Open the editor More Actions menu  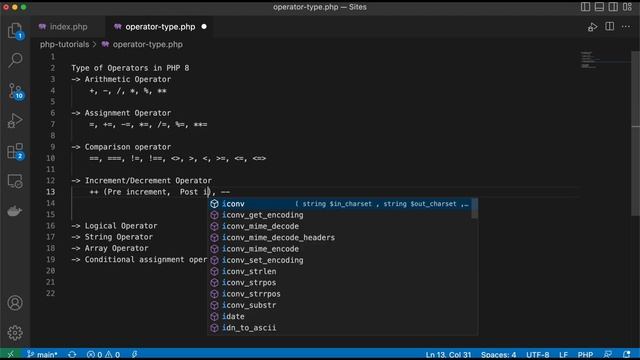tap(626, 27)
